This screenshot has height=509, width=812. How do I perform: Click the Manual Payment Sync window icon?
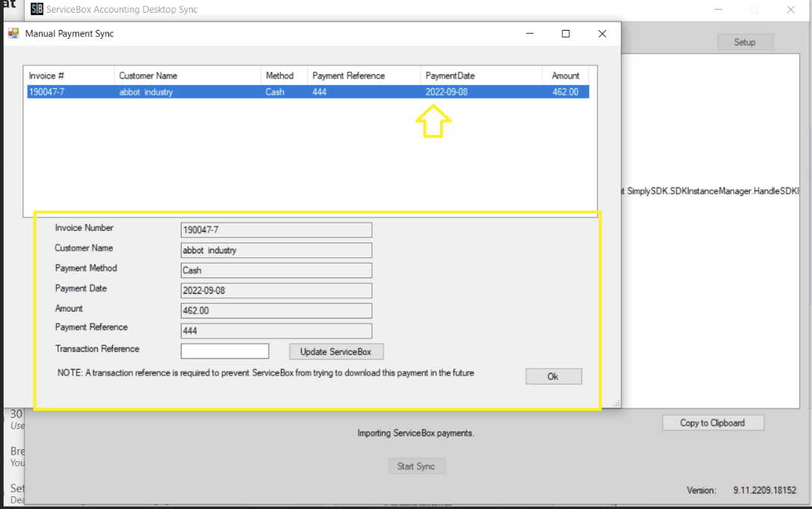click(13, 34)
